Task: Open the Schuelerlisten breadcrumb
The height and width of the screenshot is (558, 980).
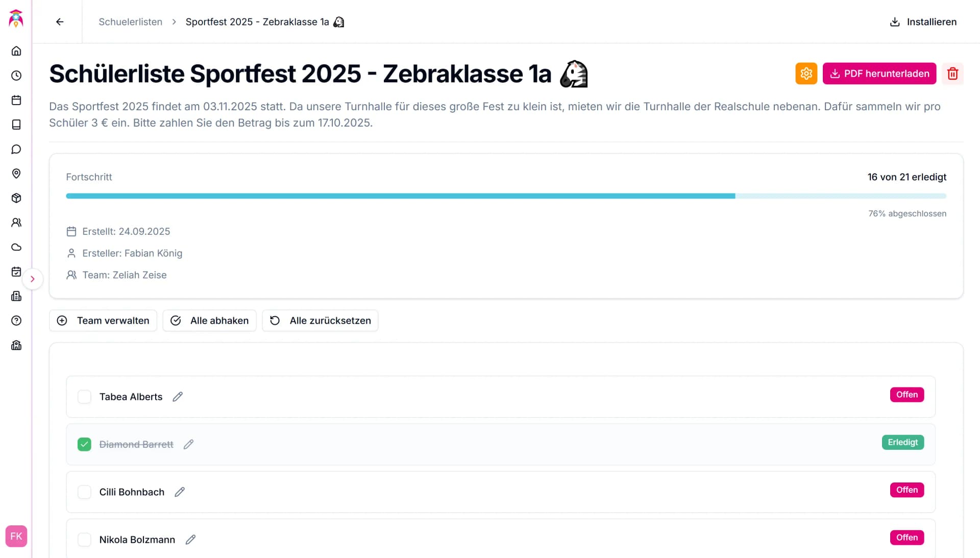Action: tap(130, 22)
